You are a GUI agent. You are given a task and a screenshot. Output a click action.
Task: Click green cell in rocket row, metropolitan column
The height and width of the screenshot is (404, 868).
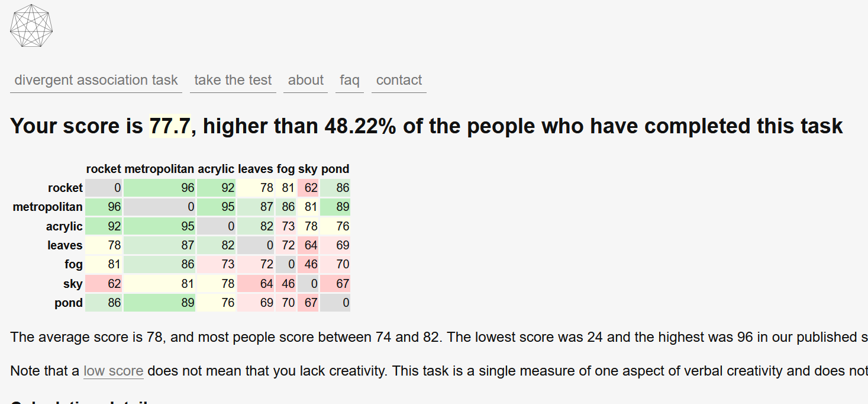pyautogui.click(x=159, y=188)
